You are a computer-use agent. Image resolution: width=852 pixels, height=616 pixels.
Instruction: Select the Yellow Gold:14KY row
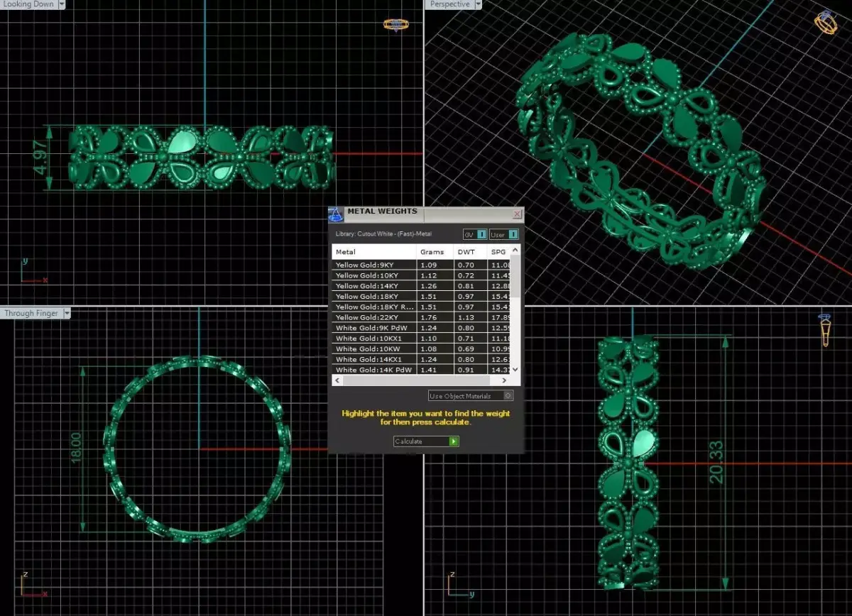coord(422,286)
